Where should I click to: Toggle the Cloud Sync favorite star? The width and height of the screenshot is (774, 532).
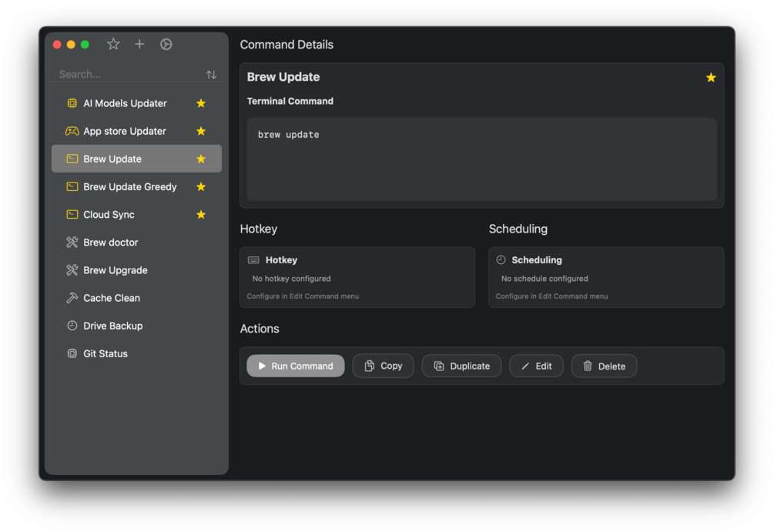[201, 215]
